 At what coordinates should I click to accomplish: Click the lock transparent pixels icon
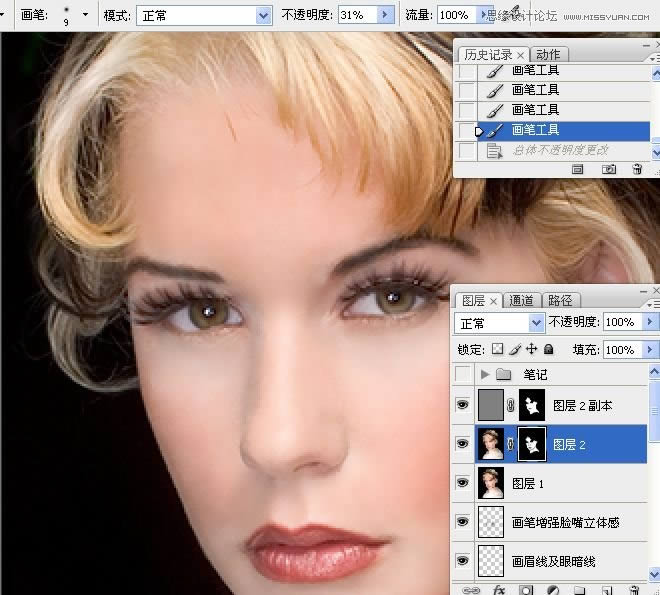(498, 350)
